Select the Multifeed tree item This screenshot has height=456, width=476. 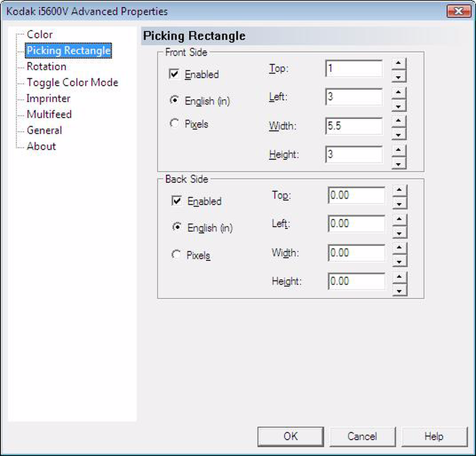[49, 114]
